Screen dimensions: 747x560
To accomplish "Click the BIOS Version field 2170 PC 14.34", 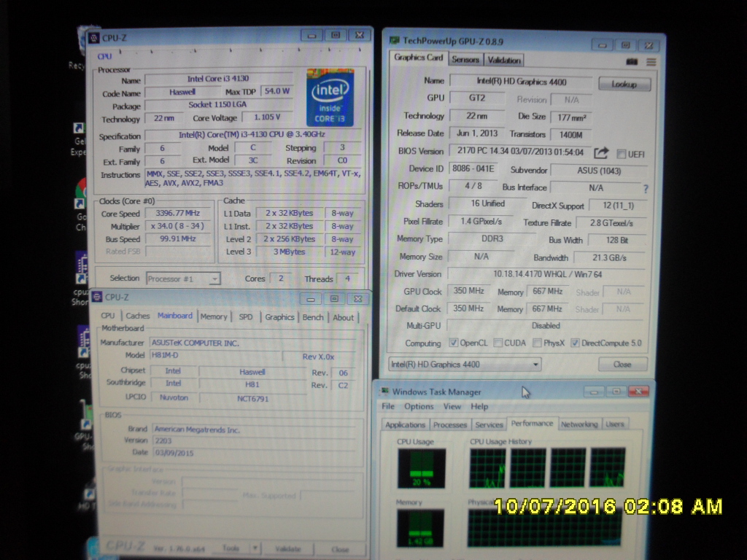I will (519, 152).
